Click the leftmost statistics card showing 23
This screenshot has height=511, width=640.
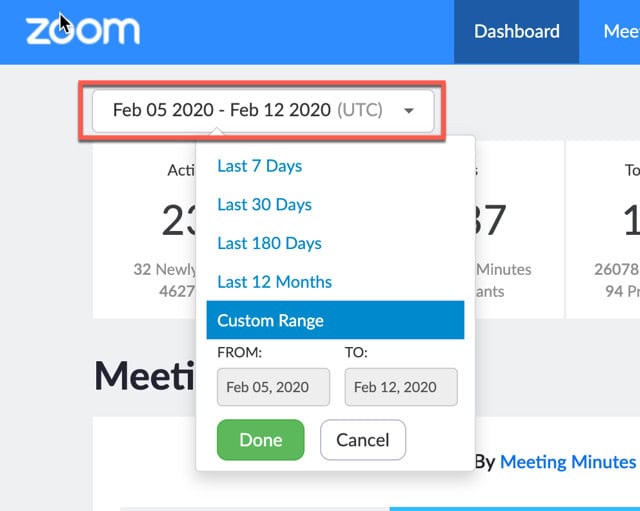tap(144, 230)
